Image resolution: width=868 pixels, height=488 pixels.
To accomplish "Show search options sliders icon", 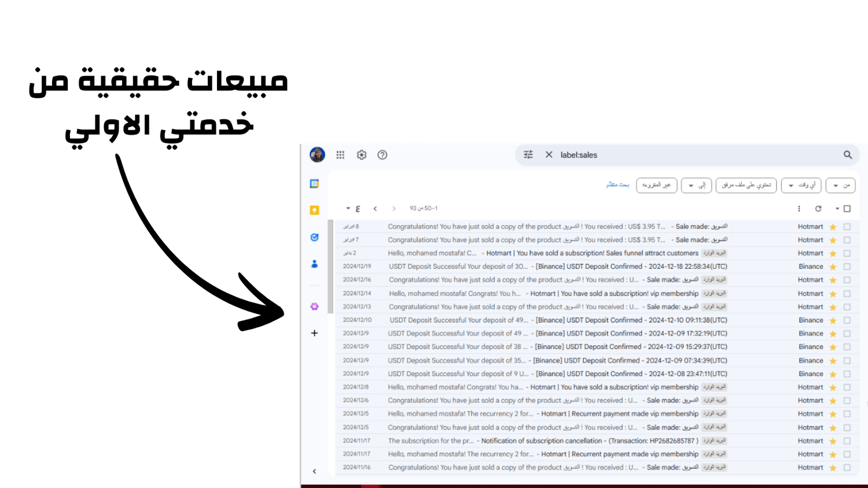I will pos(528,155).
